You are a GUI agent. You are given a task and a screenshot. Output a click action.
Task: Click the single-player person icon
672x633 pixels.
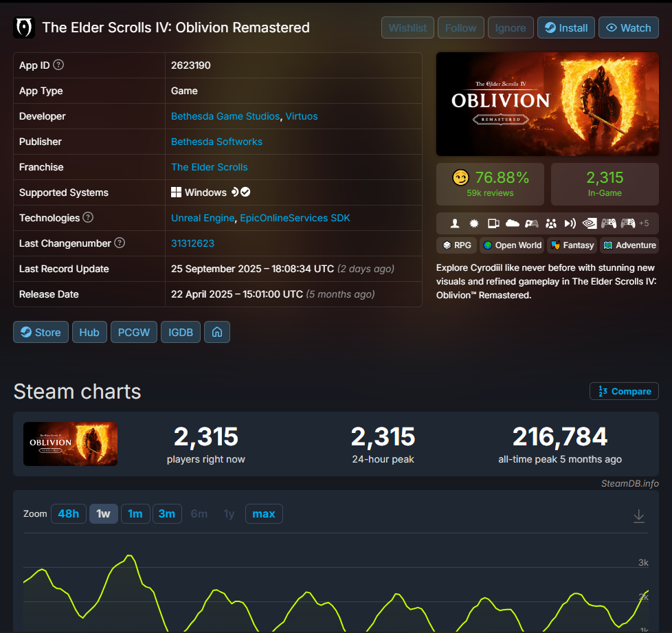coord(455,223)
